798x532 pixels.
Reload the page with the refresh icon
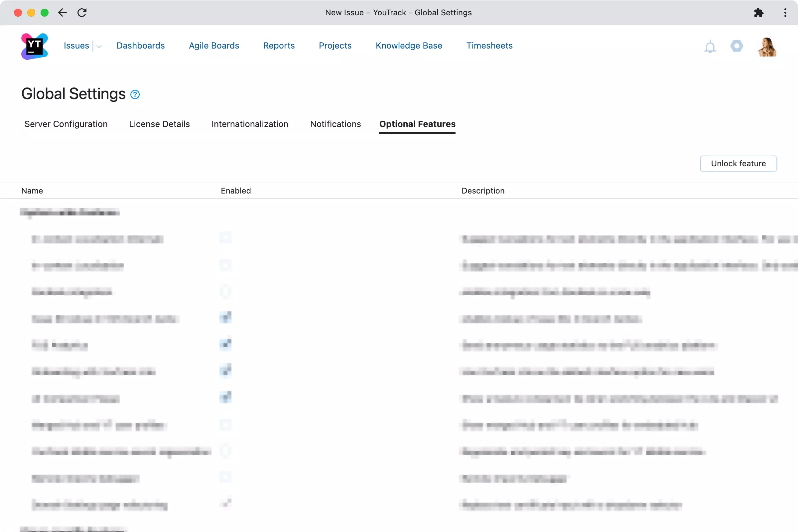point(82,13)
